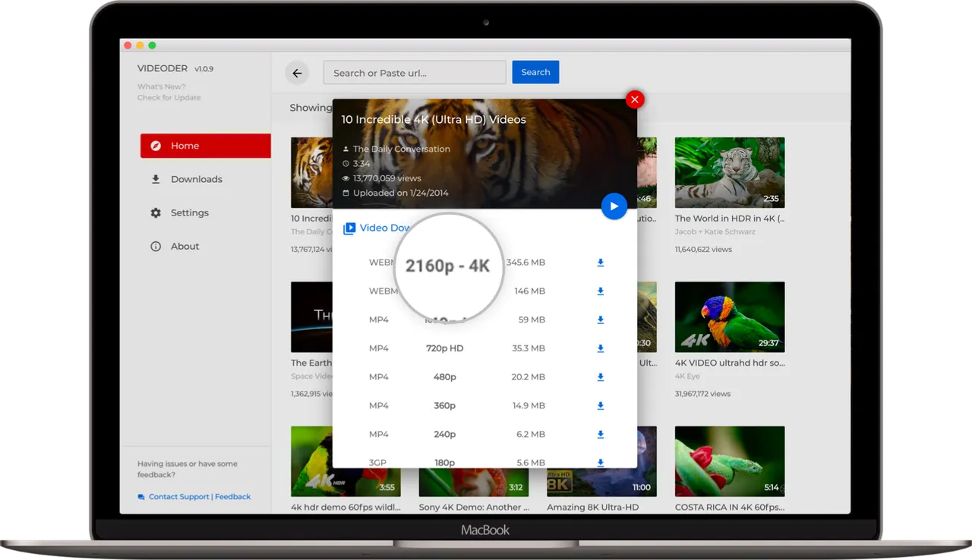Go back with the arrow button
Screen dimensions: 972x560
pyautogui.click(x=297, y=73)
